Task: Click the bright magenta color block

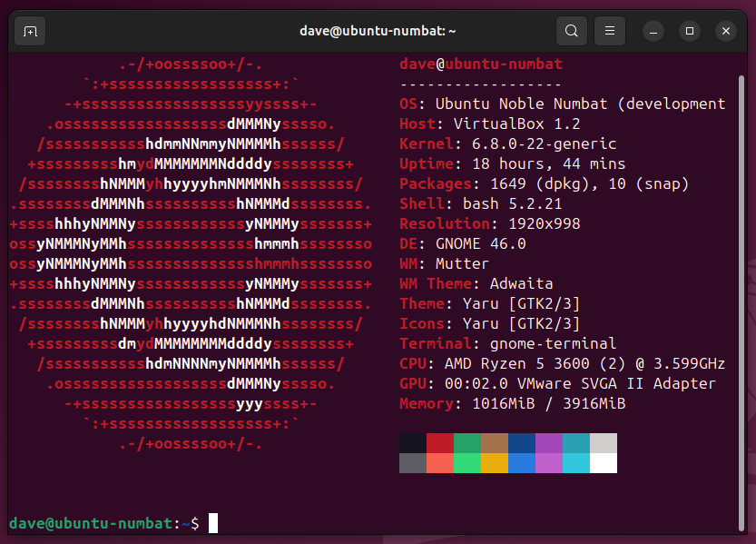Action: [x=549, y=463]
